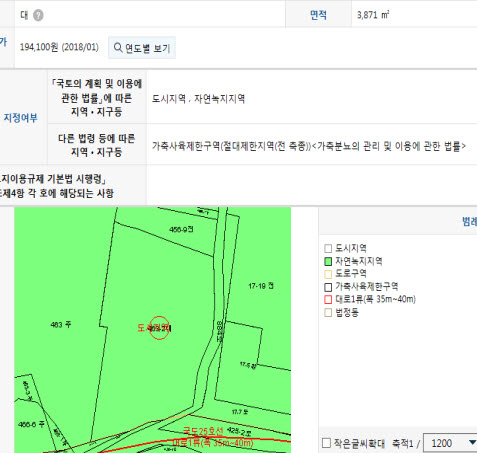477x453 pixels.
Task: Click the red 대로1류 legend swatch
Action: (328, 300)
